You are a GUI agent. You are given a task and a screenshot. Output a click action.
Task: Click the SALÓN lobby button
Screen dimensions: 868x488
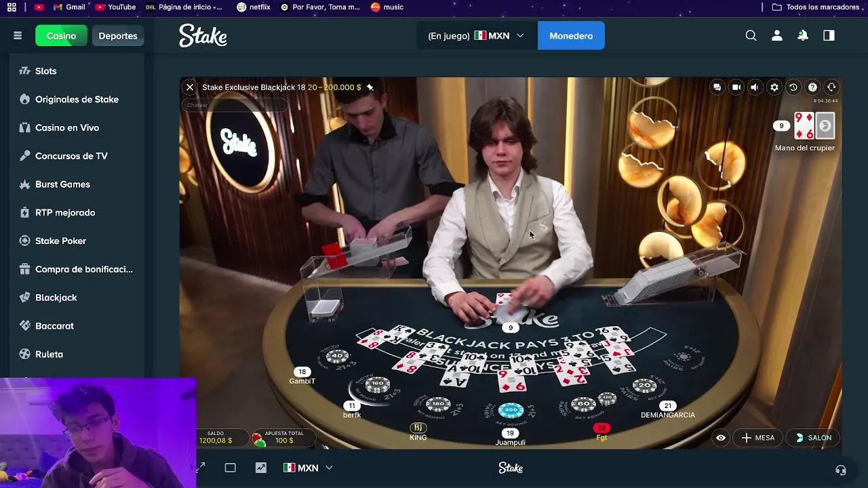point(814,438)
